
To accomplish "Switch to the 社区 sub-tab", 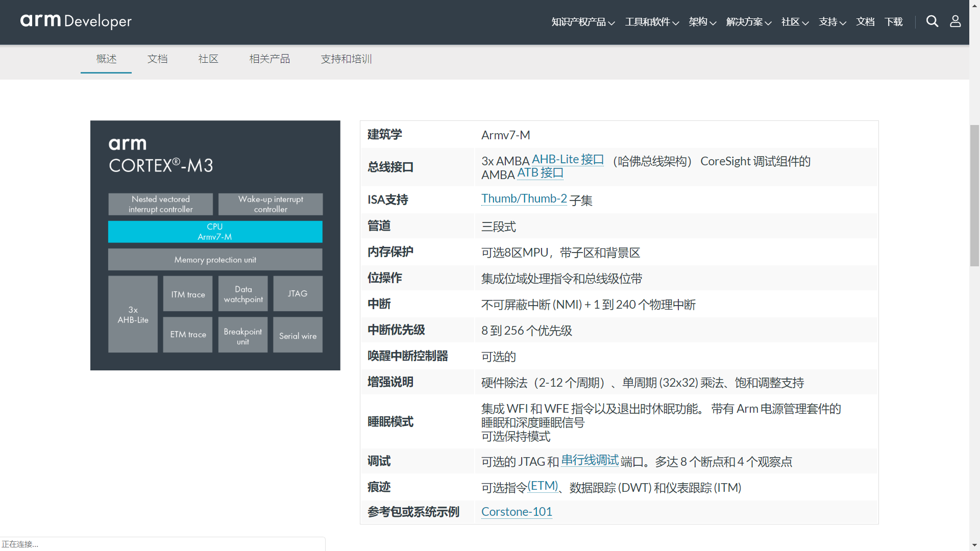I will click(208, 59).
